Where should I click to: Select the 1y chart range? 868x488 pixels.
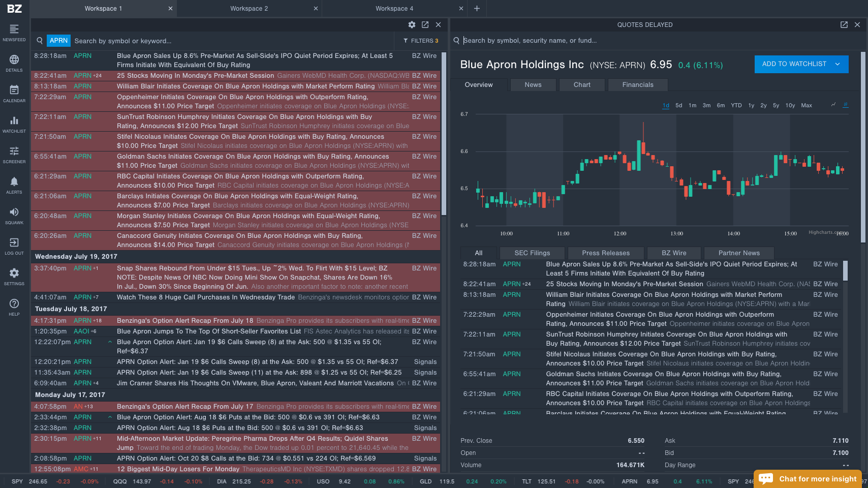tap(751, 105)
